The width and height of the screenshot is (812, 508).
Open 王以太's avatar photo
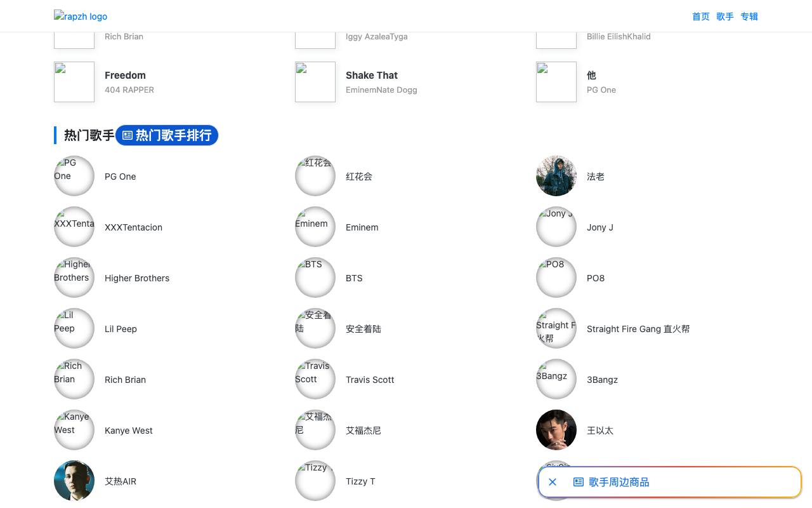[x=556, y=430]
